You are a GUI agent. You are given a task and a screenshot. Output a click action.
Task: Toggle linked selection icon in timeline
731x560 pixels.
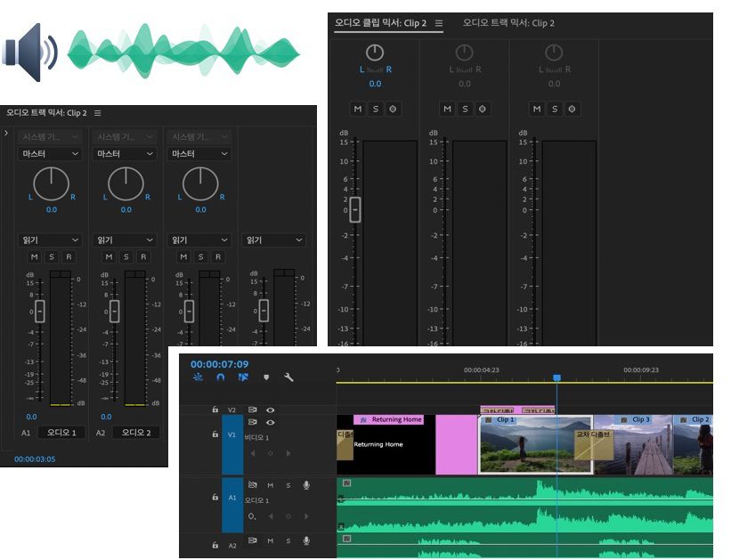[242, 377]
